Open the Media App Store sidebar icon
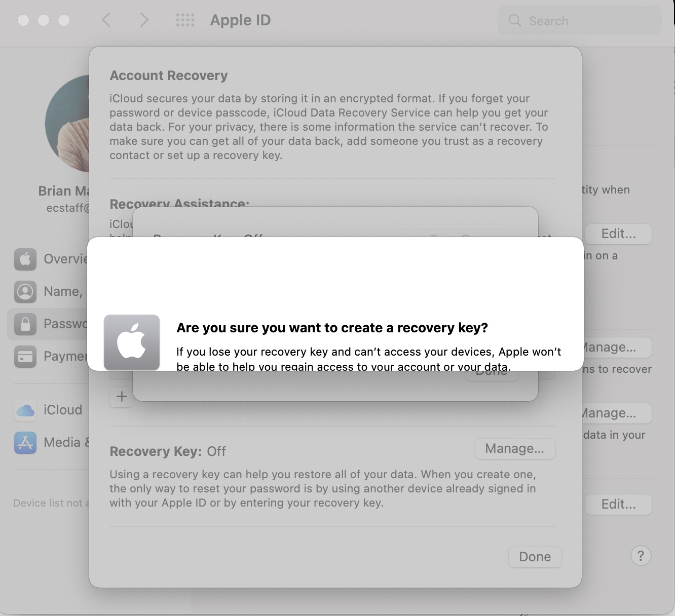The image size is (675, 616). (x=25, y=443)
